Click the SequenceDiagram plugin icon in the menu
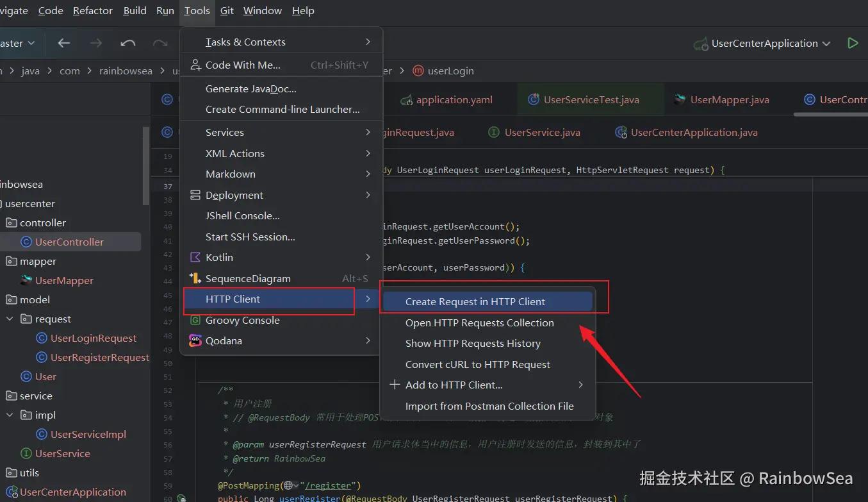Image resolution: width=868 pixels, height=502 pixels. coord(195,278)
